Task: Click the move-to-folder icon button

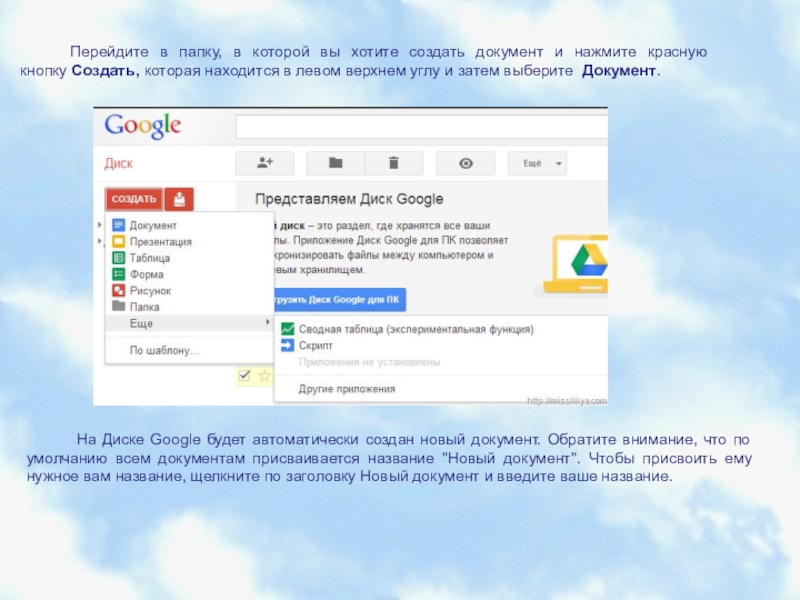Action: [335, 163]
